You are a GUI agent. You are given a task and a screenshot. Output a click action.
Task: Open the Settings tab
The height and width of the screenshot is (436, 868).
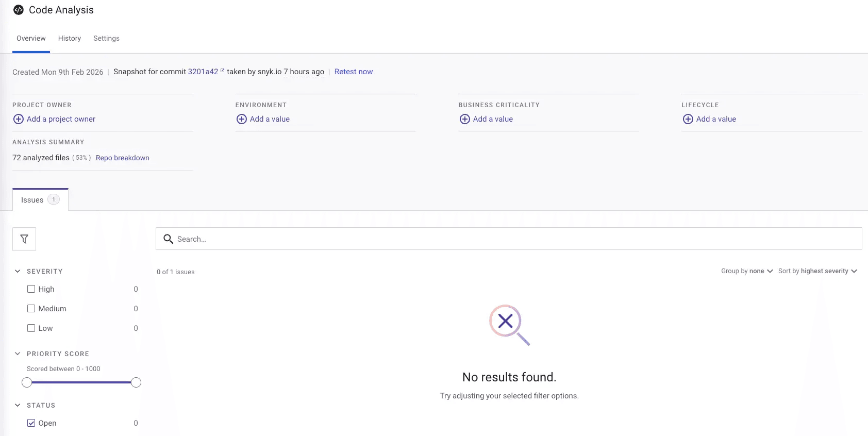click(106, 39)
